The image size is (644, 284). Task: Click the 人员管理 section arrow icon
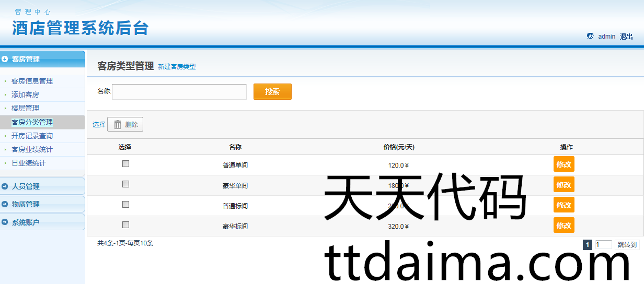pos(5,186)
